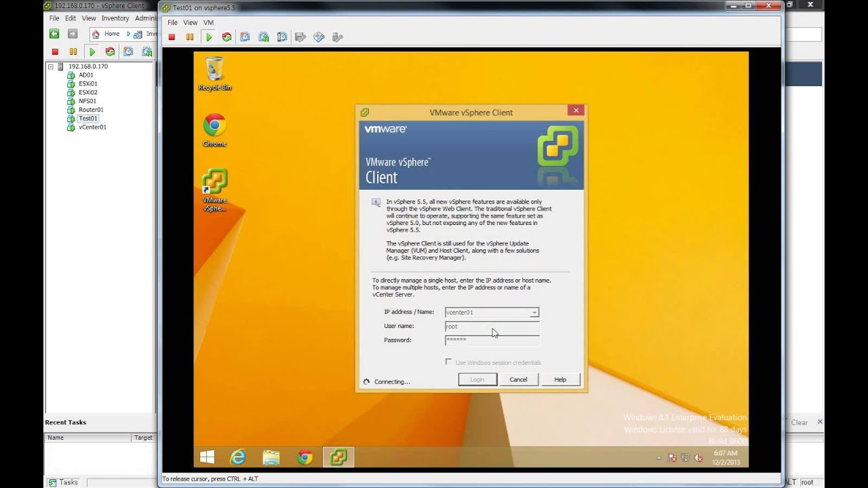Screen dimensions: 868x488
Task: Click the muted volume tray icon
Action: [698, 457]
